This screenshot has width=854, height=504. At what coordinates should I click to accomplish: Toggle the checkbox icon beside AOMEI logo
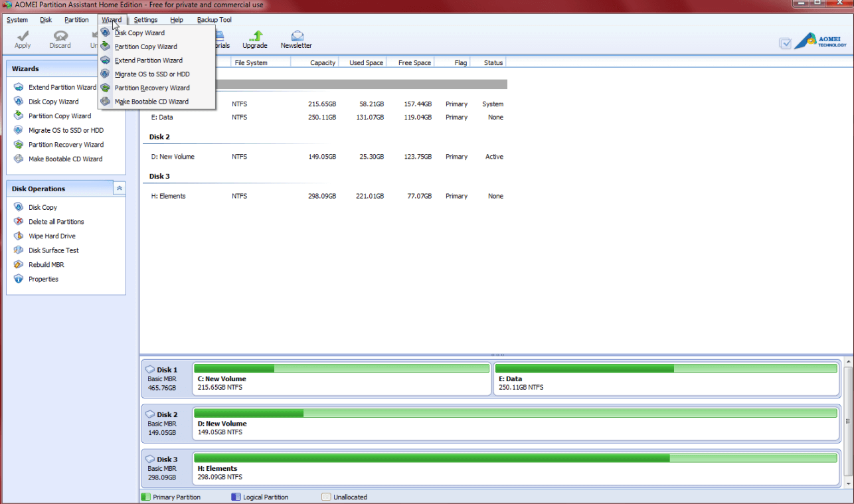coord(786,43)
